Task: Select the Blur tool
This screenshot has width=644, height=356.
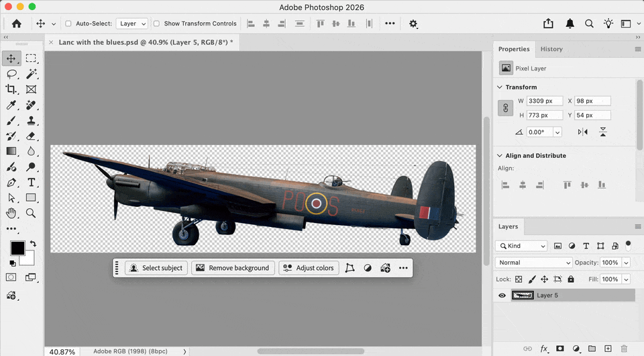Action: [x=31, y=151]
